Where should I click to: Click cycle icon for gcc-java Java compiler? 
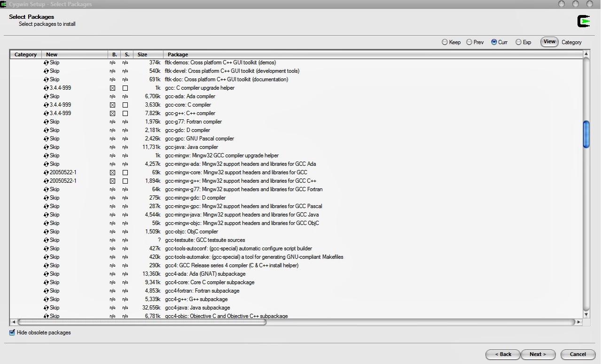click(47, 147)
